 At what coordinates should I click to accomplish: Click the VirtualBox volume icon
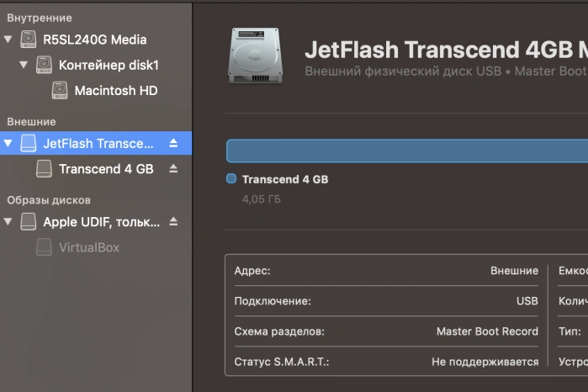pos(44,247)
